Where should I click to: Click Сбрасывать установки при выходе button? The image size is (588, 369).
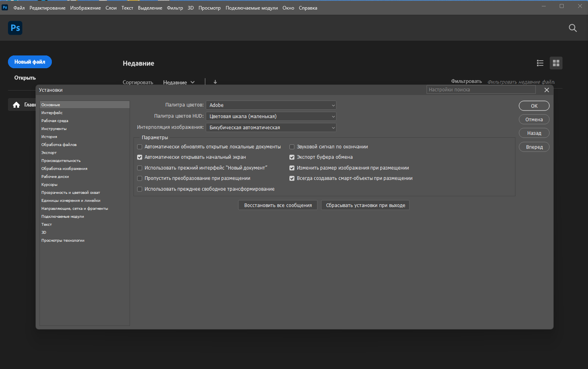(x=365, y=205)
